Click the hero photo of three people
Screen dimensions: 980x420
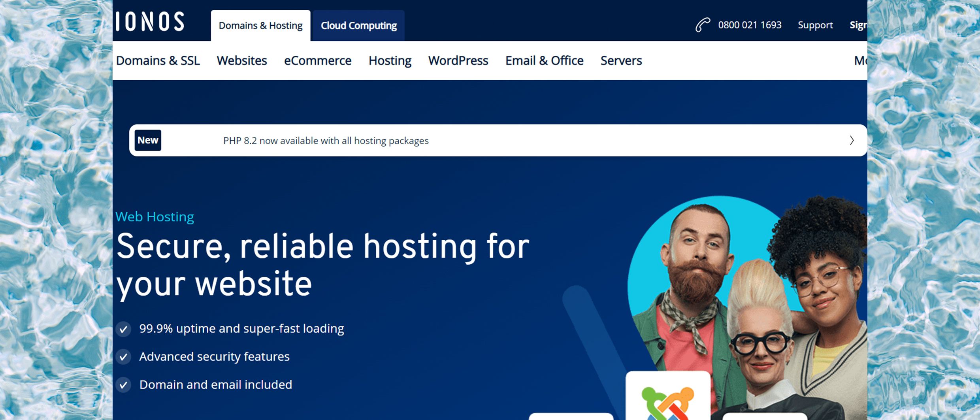point(747,308)
